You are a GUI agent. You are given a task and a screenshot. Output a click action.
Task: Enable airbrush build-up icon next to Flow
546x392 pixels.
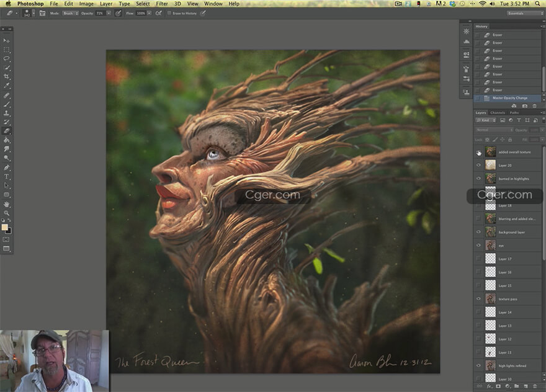[x=159, y=13]
